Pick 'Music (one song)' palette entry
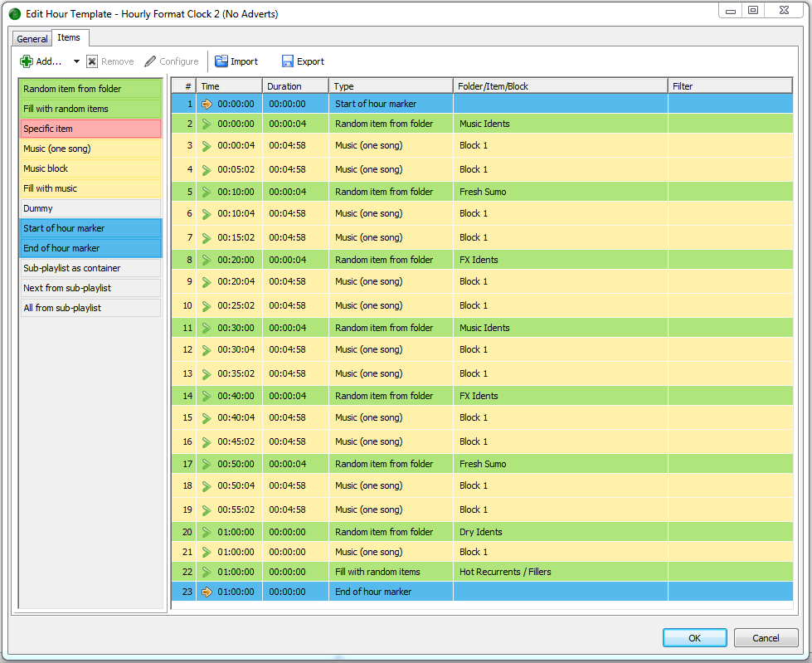 tap(90, 149)
